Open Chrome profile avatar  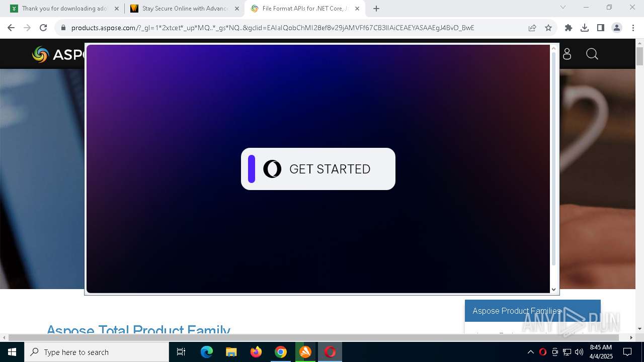point(617,28)
